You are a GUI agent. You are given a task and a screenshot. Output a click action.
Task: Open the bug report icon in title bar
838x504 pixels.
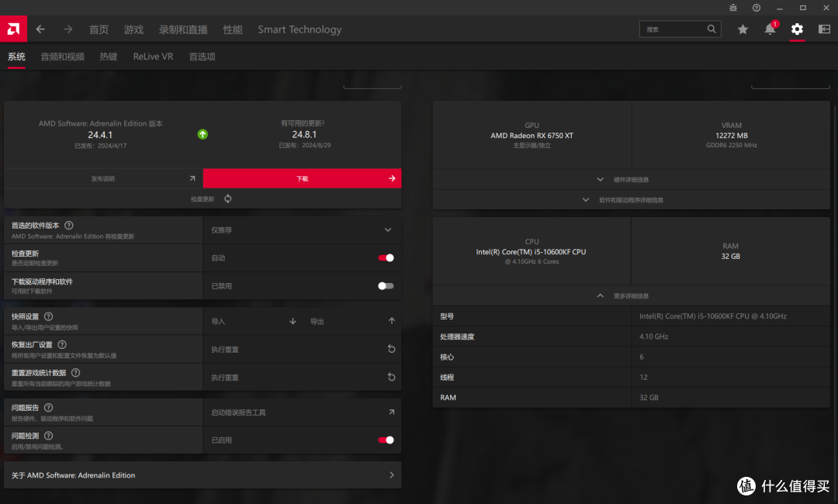(733, 8)
